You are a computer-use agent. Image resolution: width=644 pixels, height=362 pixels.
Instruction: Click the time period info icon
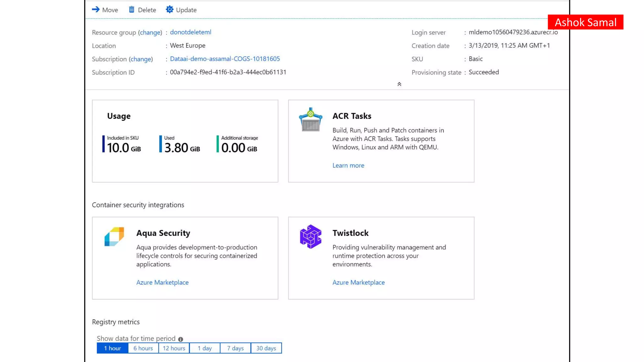click(180, 339)
